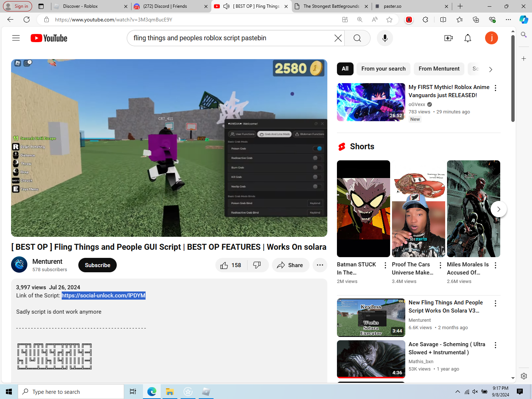Open options for the oGVexx Anime Vanguards video
532x399 pixels.
(495, 88)
